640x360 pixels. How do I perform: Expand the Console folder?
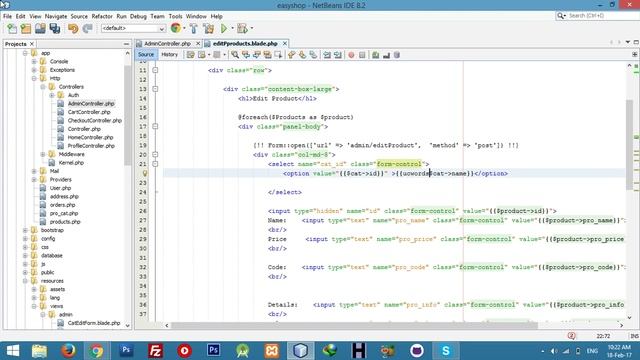pos(34,62)
